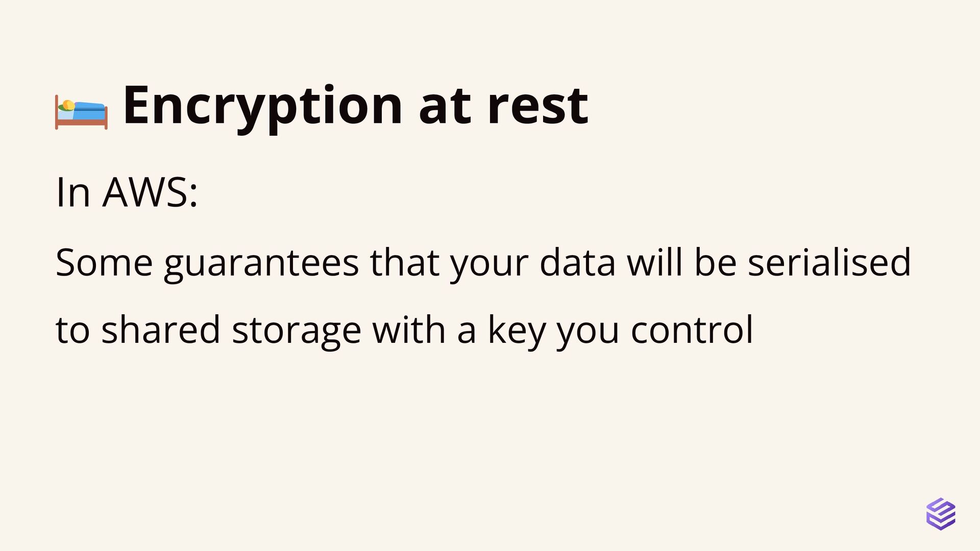The image size is (980, 551).
Task: Click the purple stacked-layers logo
Action: tap(941, 514)
